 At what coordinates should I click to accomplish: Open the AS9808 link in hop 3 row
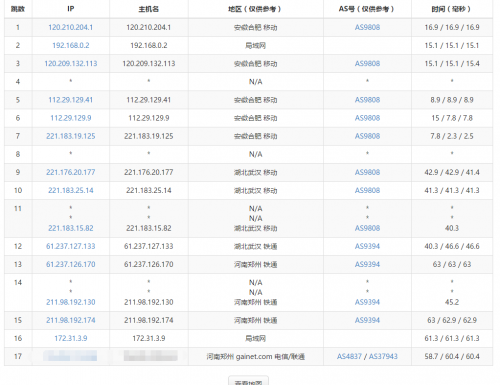tap(367, 63)
